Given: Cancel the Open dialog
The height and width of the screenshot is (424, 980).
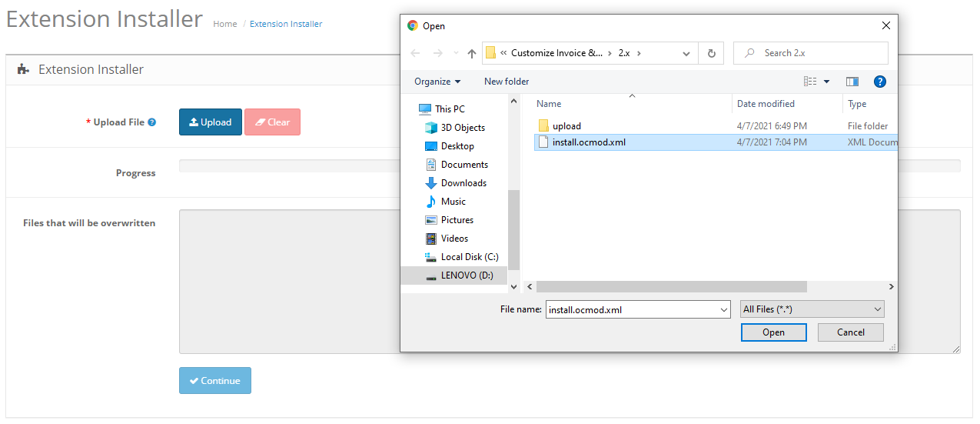Looking at the screenshot, I should tap(850, 332).
